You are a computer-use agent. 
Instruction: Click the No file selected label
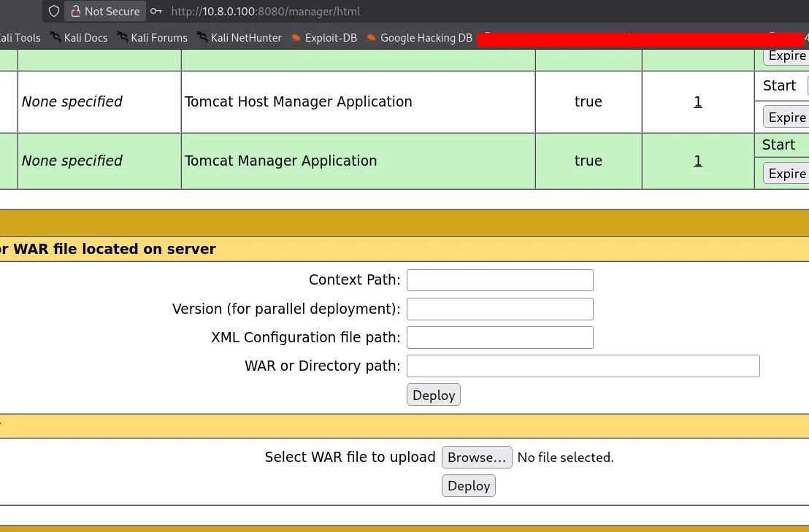pos(565,458)
